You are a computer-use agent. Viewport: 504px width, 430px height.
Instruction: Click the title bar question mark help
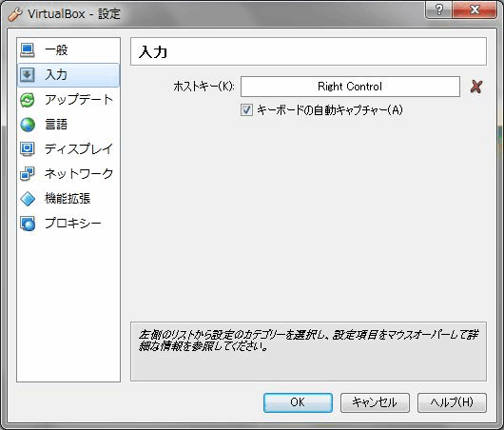(x=438, y=10)
